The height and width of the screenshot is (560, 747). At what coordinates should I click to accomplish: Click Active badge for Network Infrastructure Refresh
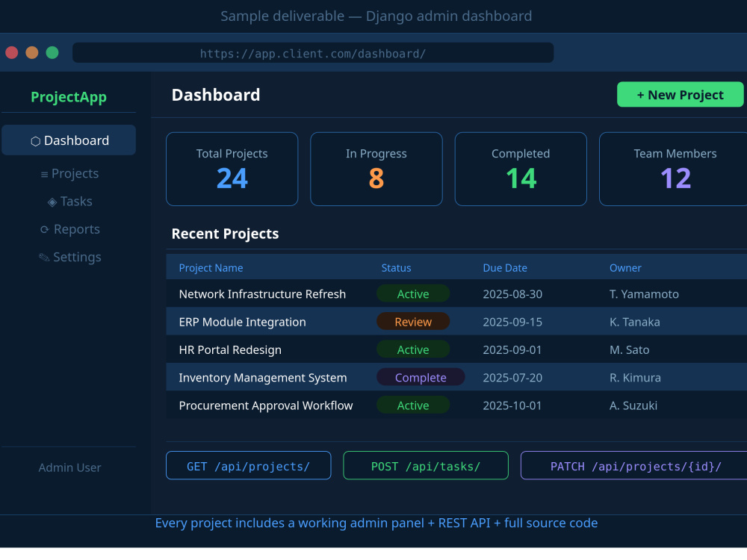413,293
